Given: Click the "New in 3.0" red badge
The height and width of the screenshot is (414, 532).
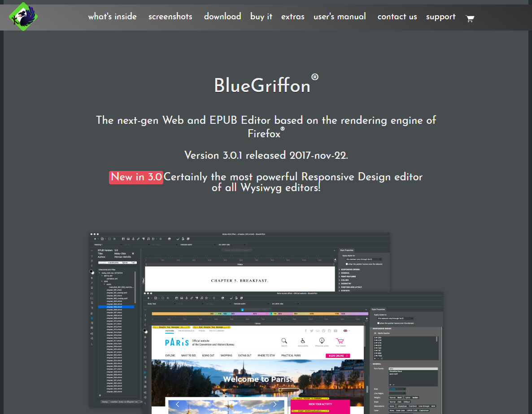Looking at the screenshot, I should click(x=136, y=177).
